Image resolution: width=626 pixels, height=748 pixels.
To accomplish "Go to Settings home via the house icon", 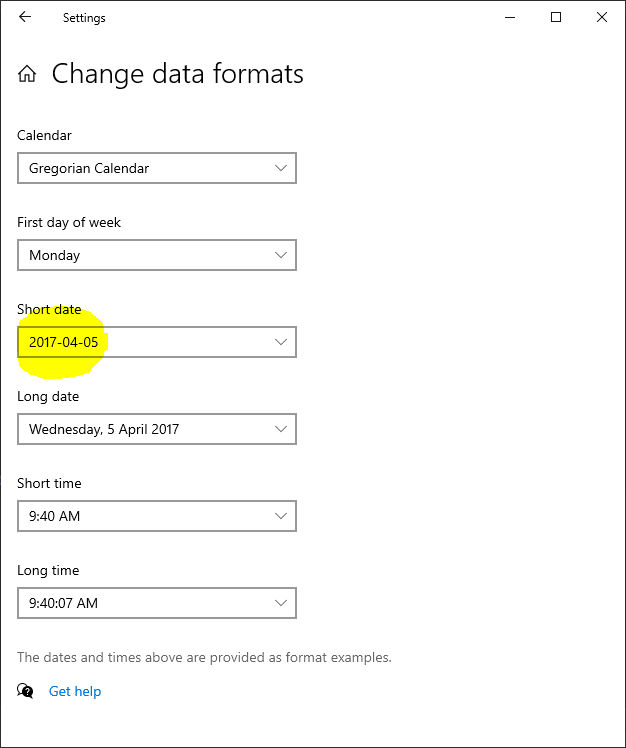I will tap(27, 74).
